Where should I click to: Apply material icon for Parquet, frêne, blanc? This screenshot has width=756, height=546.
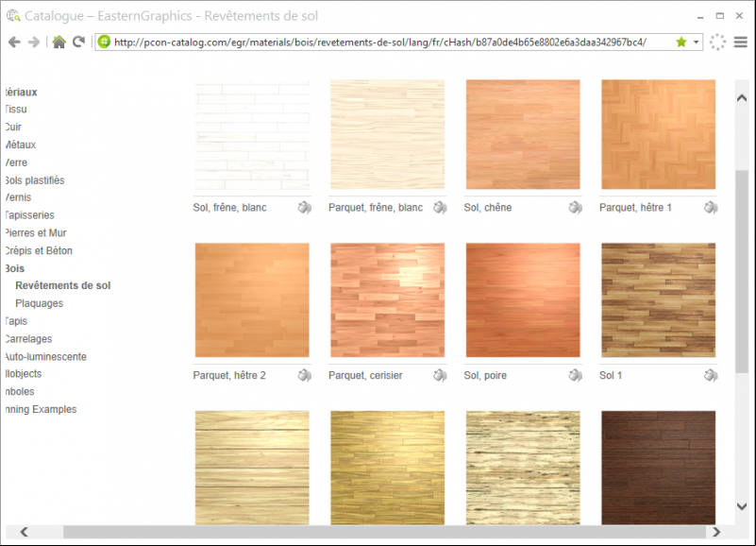440,208
